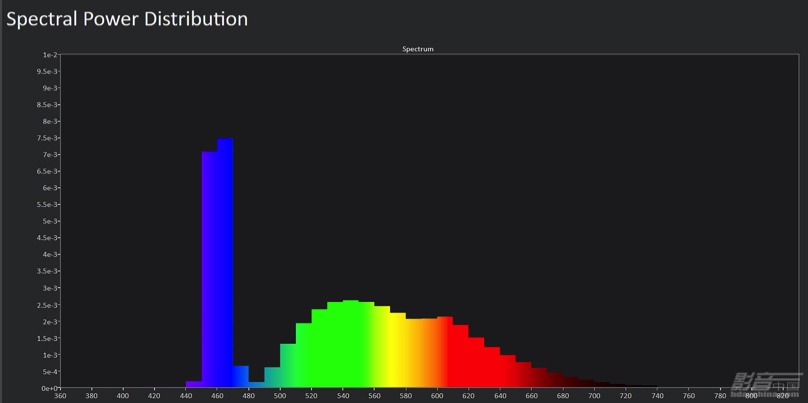Click the x-axis label 600
Screen dimensions: 808x403
(437, 396)
